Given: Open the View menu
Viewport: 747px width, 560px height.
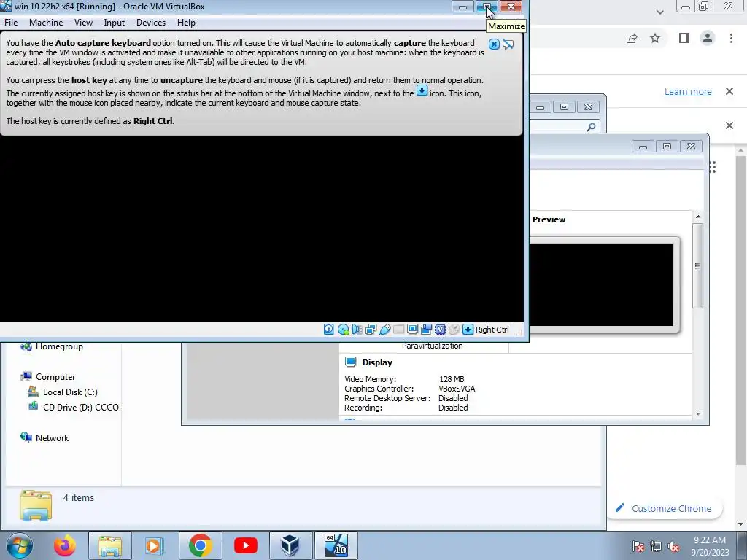Looking at the screenshot, I should point(83,23).
